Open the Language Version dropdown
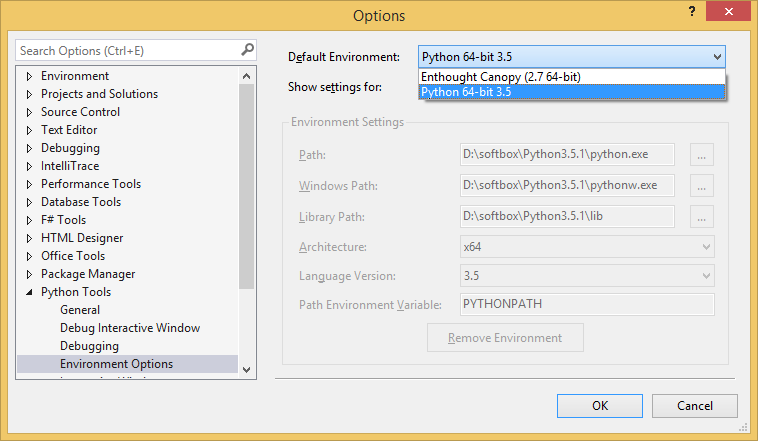Image resolution: width=758 pixels, height=441 pixels. (x=706, y=276)
